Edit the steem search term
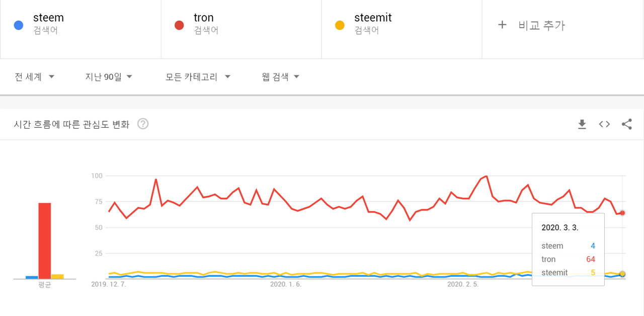644x316 pixels. [48, 18]
